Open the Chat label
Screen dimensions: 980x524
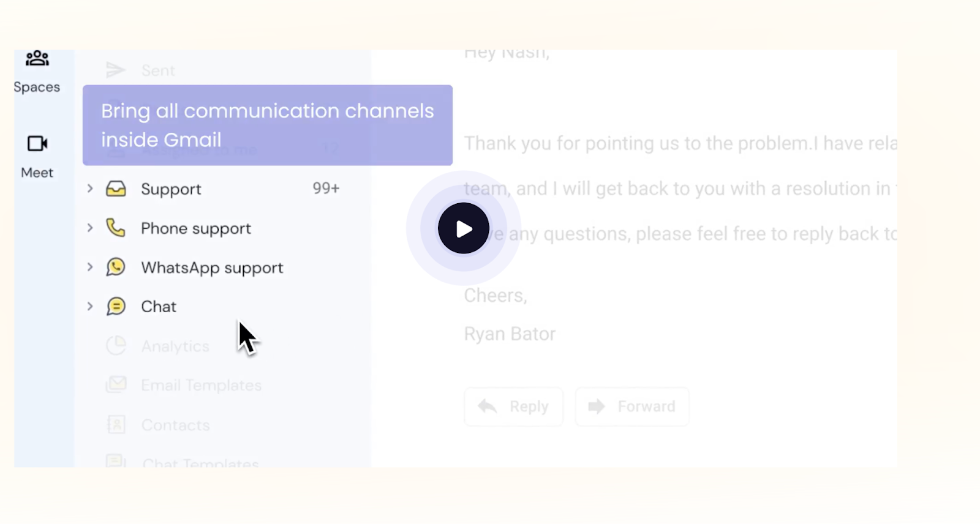(159, 307)
